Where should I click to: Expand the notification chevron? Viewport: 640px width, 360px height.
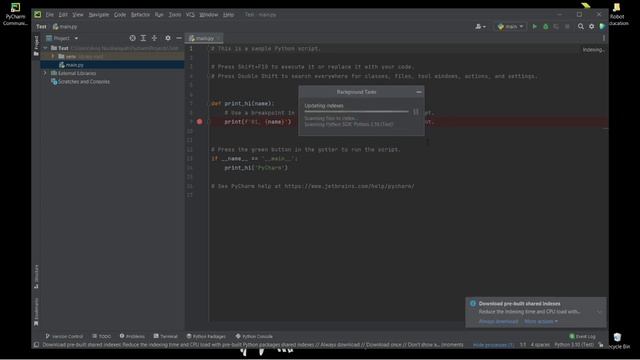point(599,312)
